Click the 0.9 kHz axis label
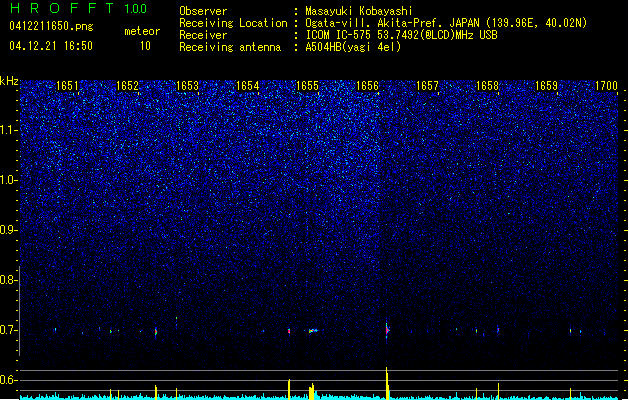629x400 pixels. 9,230
